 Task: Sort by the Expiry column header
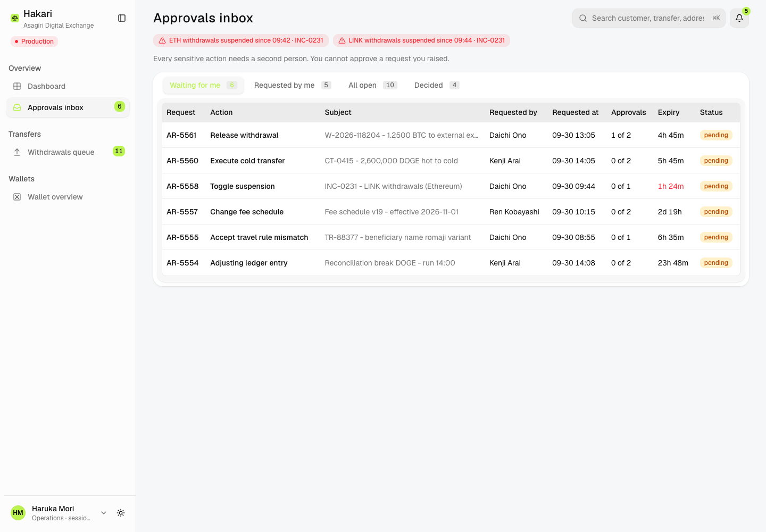[669, 112]
